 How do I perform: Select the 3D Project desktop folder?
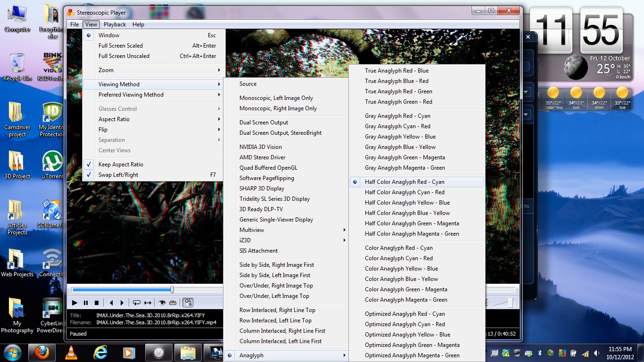(17, 165)
